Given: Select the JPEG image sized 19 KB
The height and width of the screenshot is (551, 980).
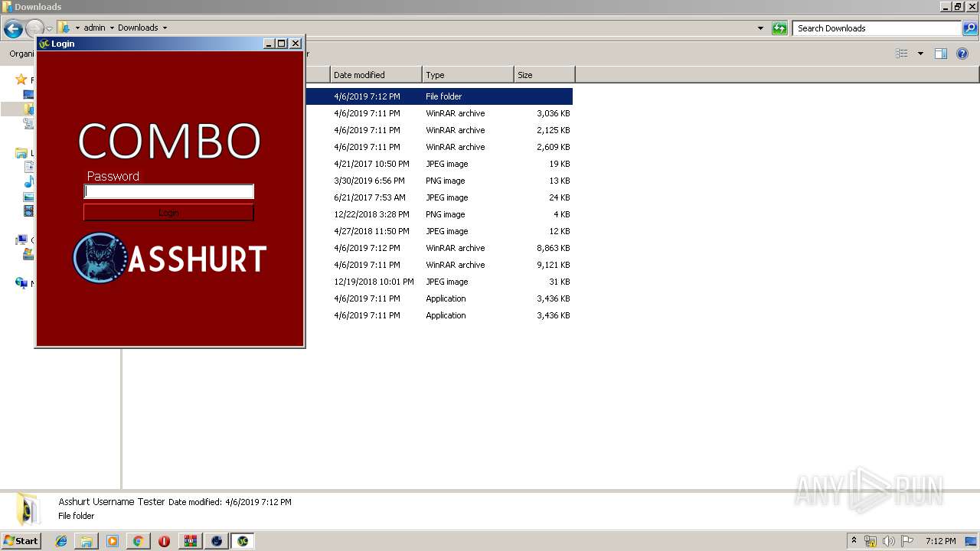Looking at the screenshot, I should 439,164.
